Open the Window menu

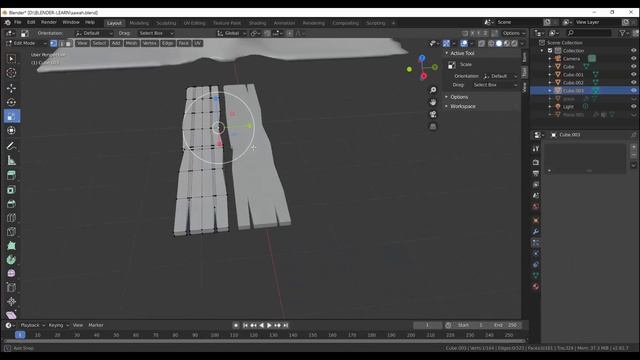click(x=71, y=22)
